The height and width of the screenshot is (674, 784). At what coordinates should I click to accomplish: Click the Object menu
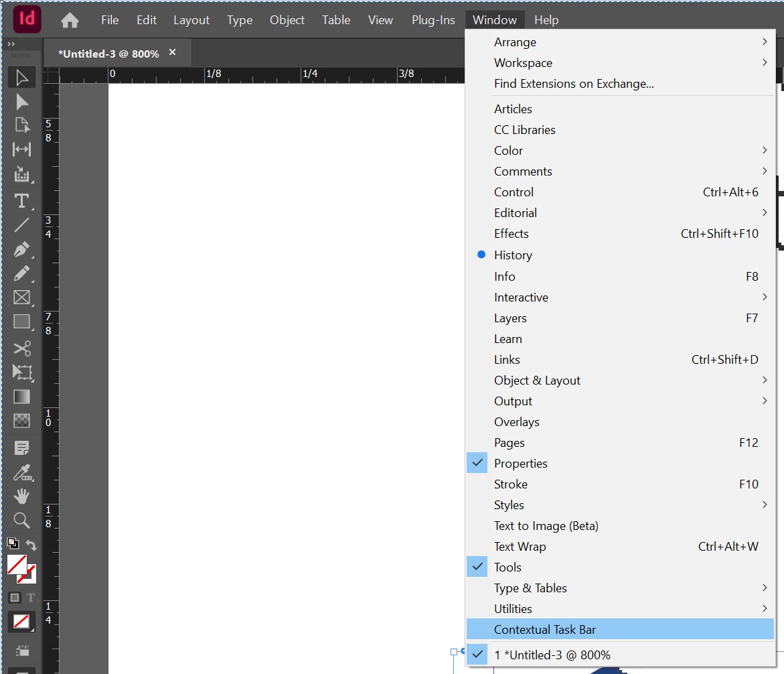pos(287,19)
